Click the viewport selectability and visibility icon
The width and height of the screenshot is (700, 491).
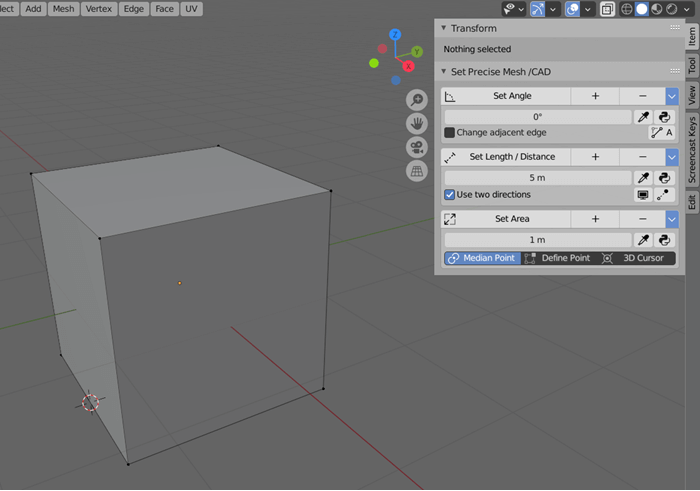click(x=509, y=9)
